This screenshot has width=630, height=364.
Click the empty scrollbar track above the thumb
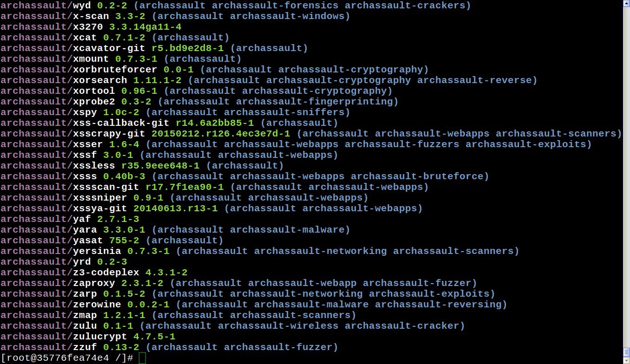pos(626,176)
